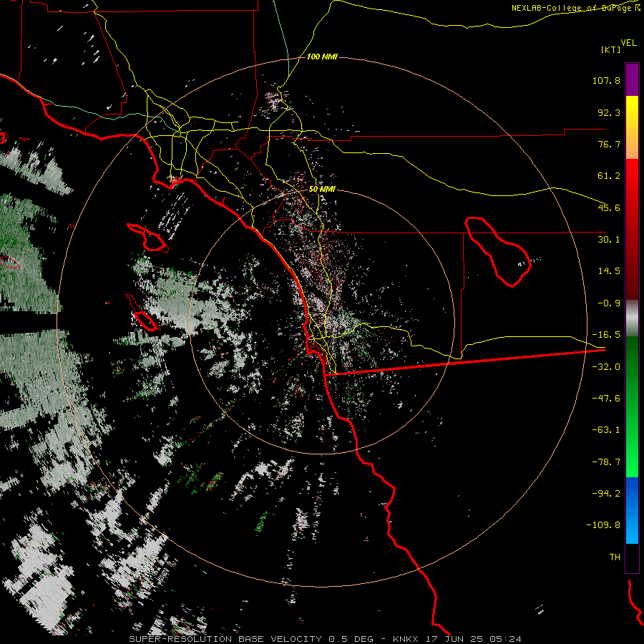Viewport: 644px width, 644px height.
Task: Select the 61.2 legend value
Action: tap(609, 176)
